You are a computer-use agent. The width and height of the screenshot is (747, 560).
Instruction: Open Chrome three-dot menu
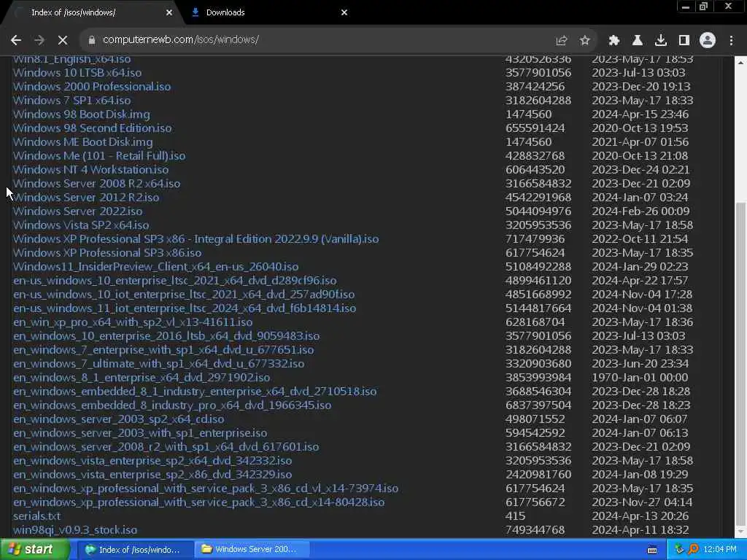(731, 41)
